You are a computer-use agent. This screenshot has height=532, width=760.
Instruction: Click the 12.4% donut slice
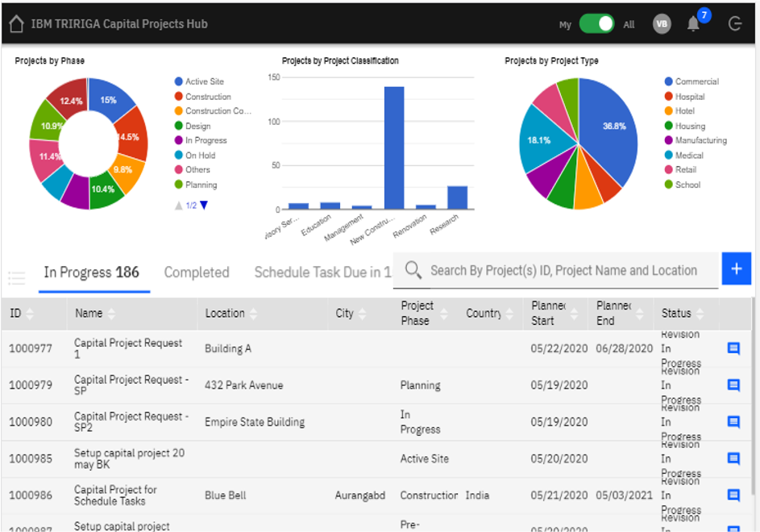tap(69, 99)
